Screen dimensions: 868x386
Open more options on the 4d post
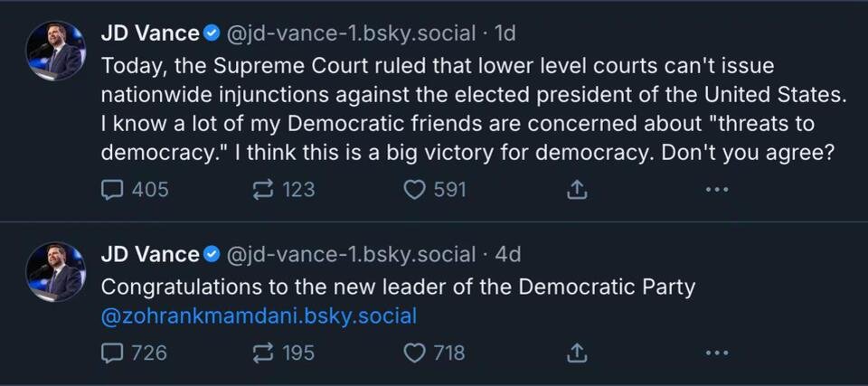click(x=717, y=353)
